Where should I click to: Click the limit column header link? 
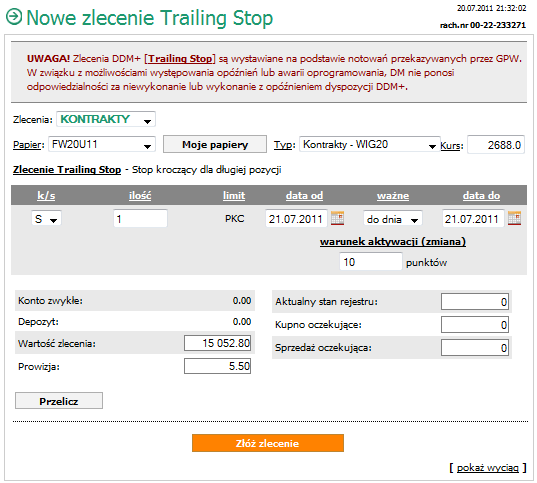point(234,196)
